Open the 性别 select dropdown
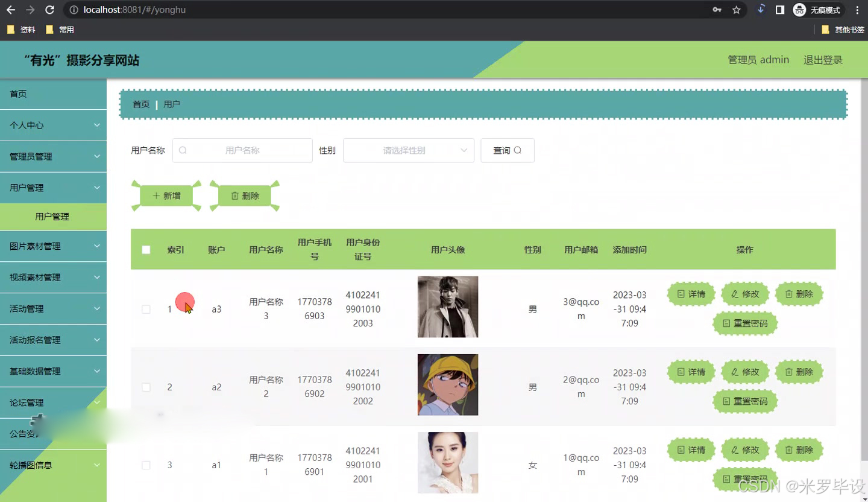The image size is (868, 502). coord(409,150)
